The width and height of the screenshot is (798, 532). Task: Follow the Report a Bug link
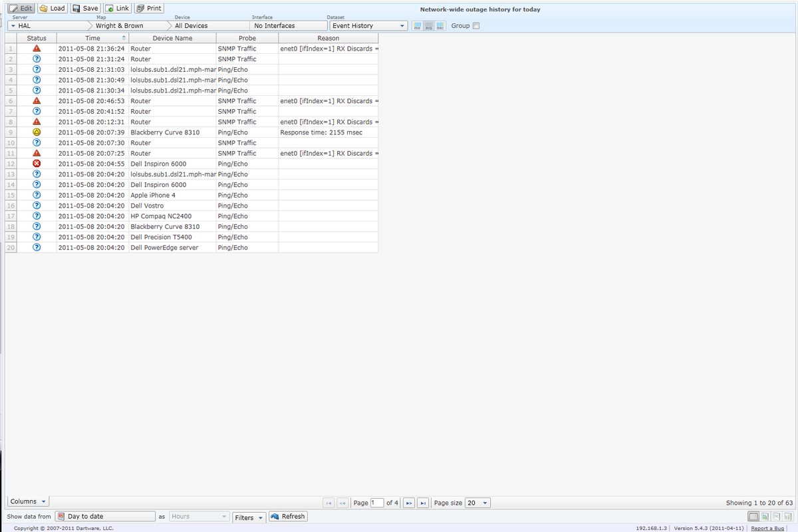pyautogui.click(x=768, y=527)
